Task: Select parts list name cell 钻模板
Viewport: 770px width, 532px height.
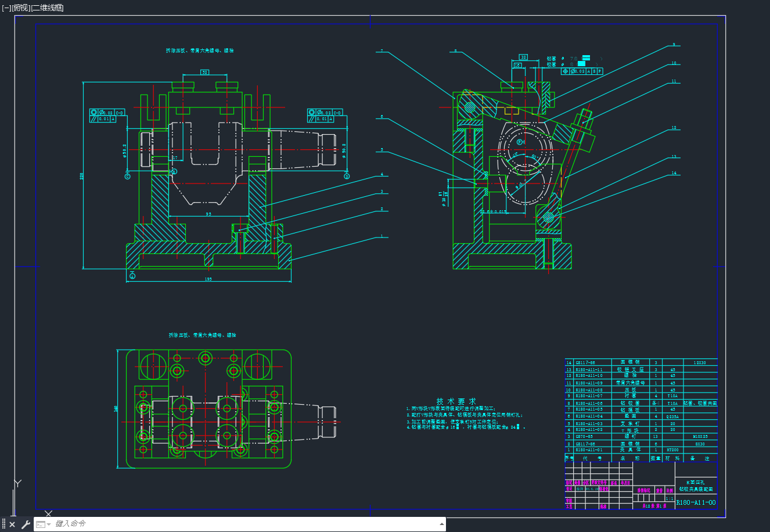Action: [630, 410]
